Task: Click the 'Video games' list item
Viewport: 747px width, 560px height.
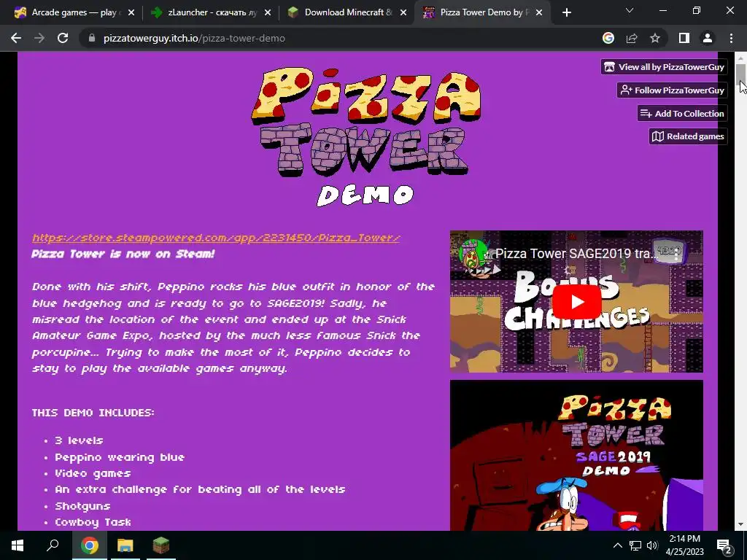Action: point(93,473)
